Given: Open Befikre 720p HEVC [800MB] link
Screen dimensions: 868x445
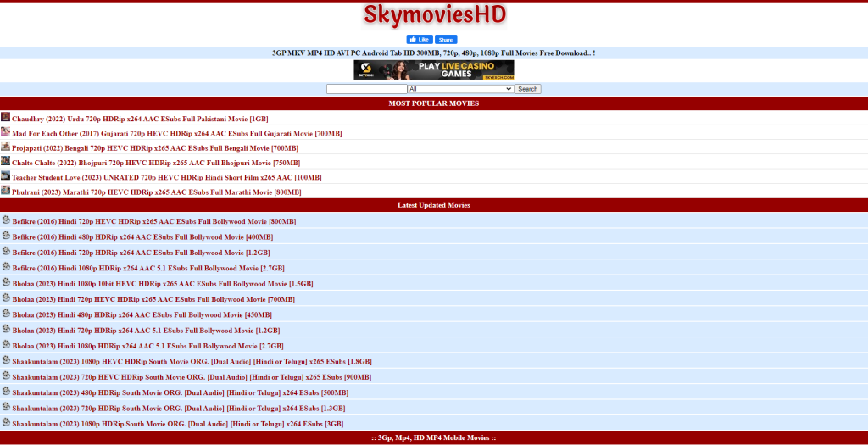Looking at the screenshot, I should coord(154,221).
